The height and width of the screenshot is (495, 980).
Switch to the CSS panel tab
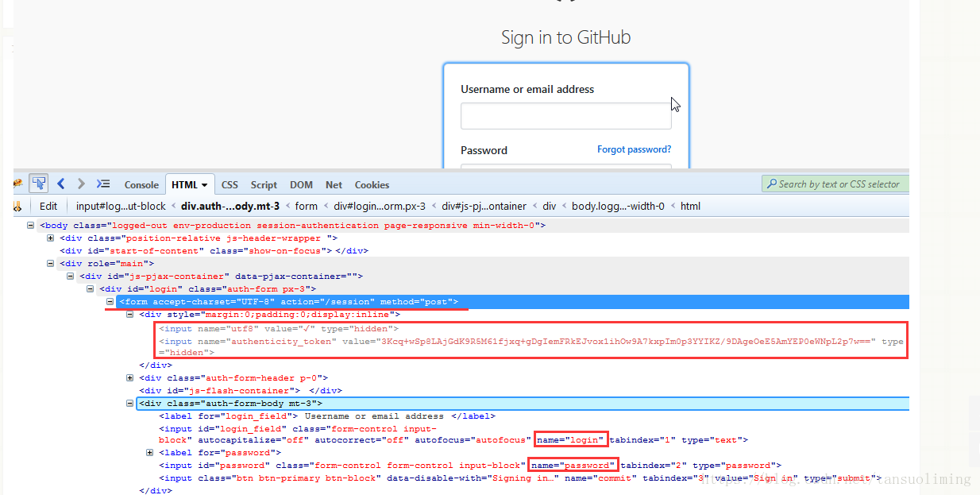tap(230, 184)
